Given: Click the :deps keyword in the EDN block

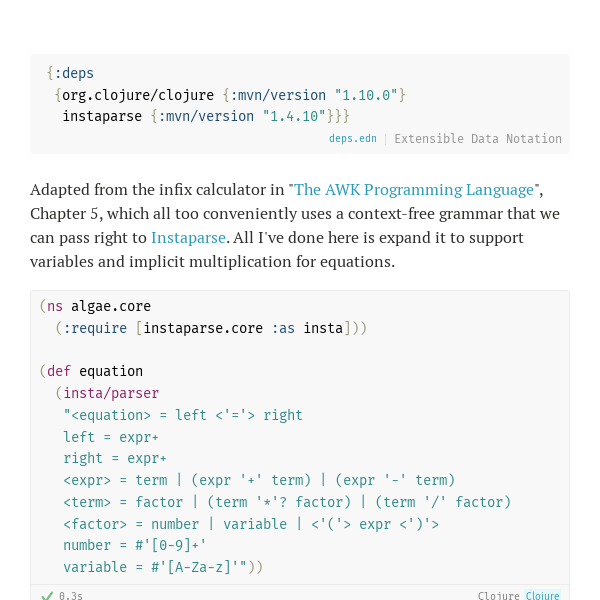Looking at the screenshot, I should tap(74, 73).
